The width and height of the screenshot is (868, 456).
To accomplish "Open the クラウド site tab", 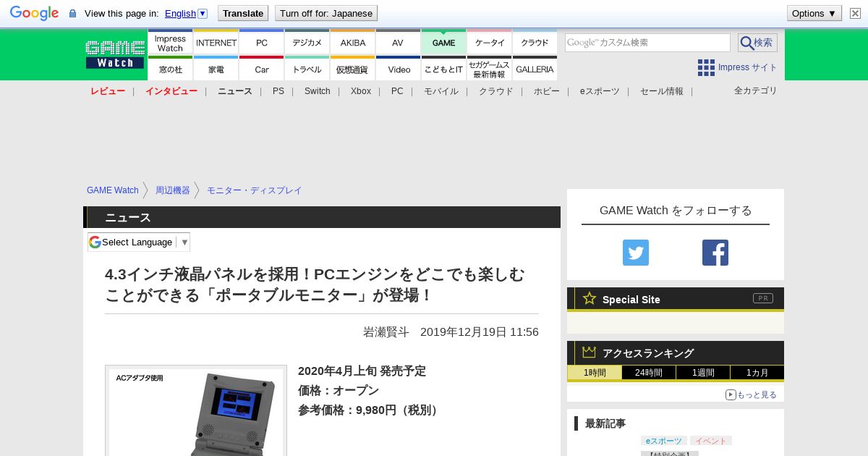I will (x=535, y=43).
